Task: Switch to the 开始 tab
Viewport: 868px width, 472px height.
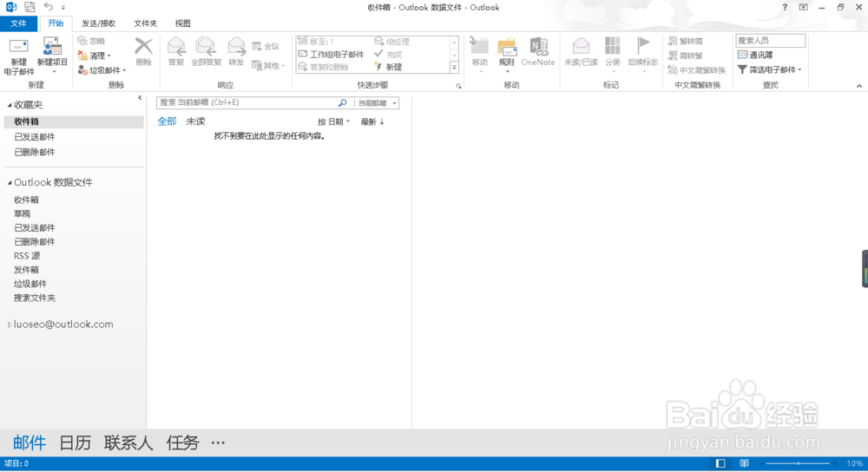Action: coord(56,23)
